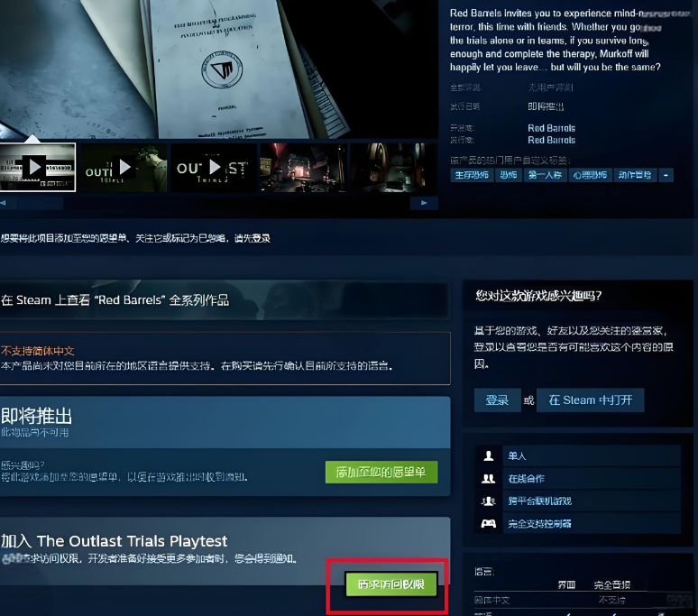Play the third Outlast Trials trailer thumbnail
The image size is (698, 616).
(214, 168)
